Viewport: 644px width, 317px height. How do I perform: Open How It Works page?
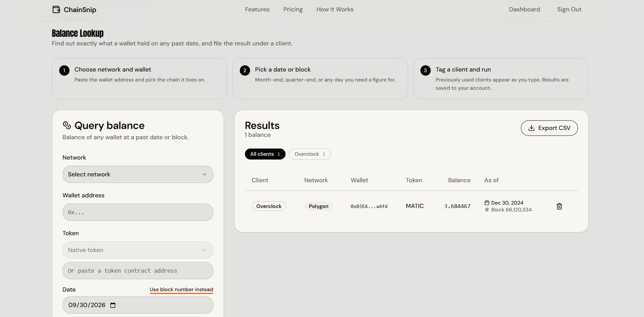(335, 9)
